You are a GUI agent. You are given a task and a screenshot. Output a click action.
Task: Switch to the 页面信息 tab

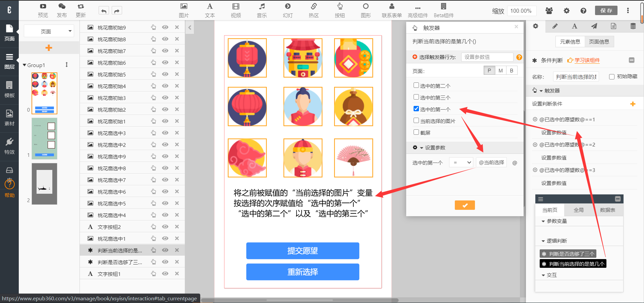point(599,42)
